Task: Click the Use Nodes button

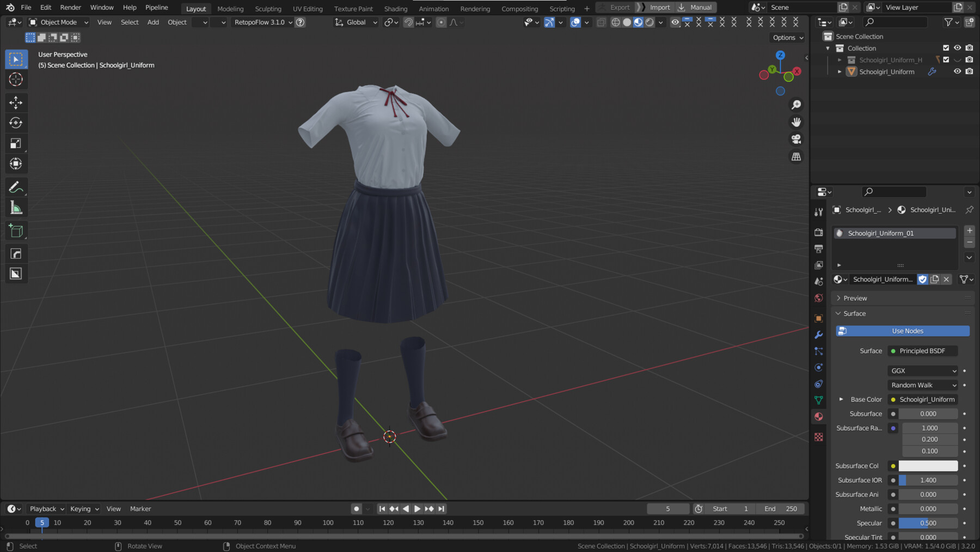Action: coord(902,331)
